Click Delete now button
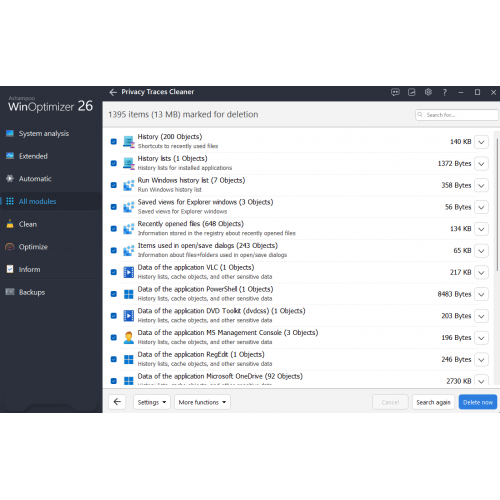The height and width of the screenshot is (500, 500). pos(478,402)
